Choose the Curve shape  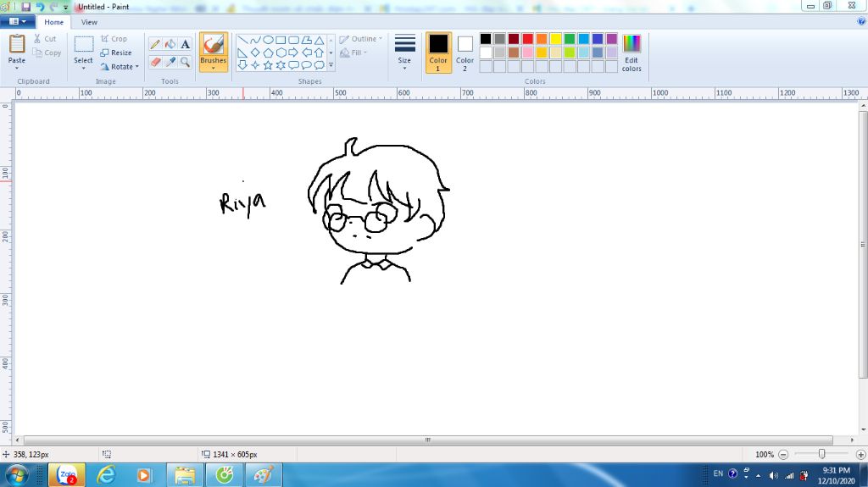pyautogui.click(x=255, y=40)
